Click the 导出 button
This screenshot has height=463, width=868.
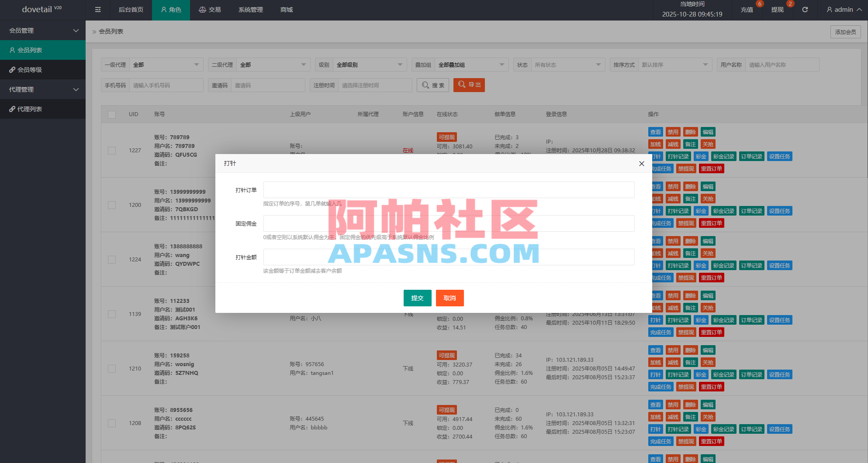click(469, 85)
